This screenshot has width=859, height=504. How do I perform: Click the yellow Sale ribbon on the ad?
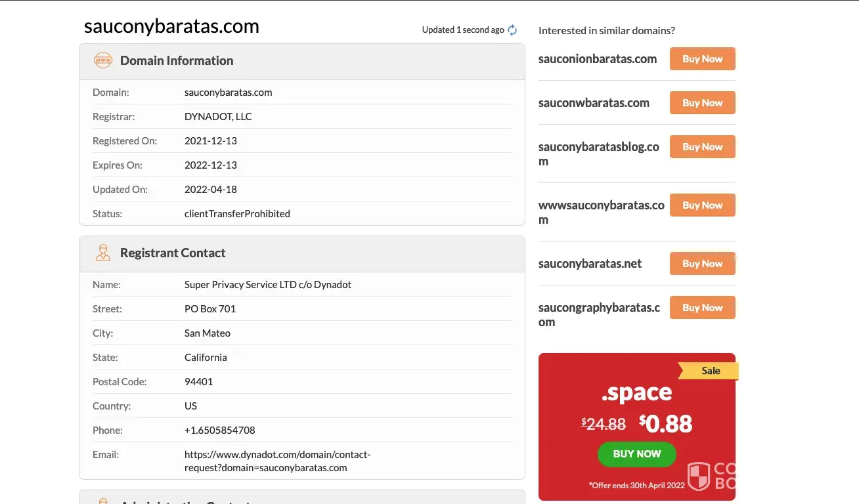pos(709,371)
